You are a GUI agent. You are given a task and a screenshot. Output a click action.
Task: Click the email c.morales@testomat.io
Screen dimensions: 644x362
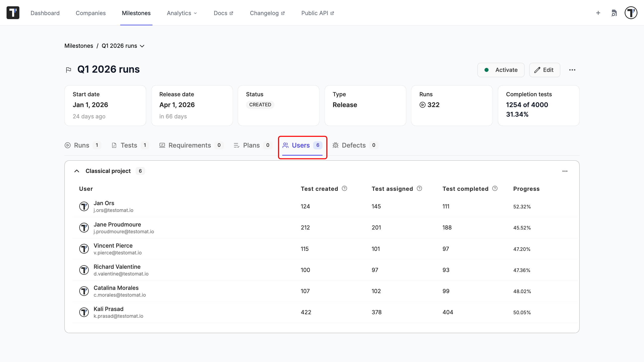pos(120,295)
